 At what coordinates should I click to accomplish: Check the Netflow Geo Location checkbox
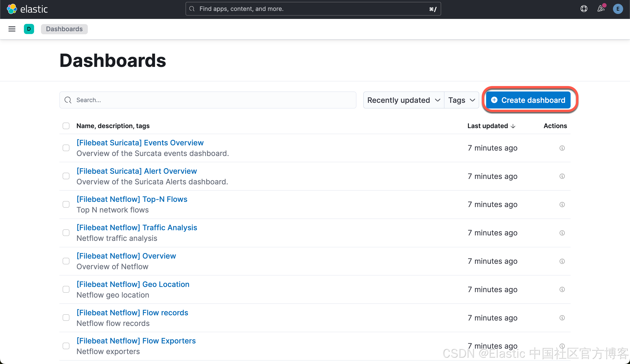click(x=66, y=289)
